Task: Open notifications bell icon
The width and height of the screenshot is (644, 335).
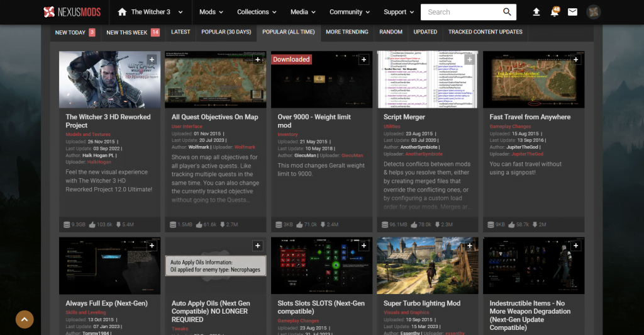Action: [x=554, y=13]
